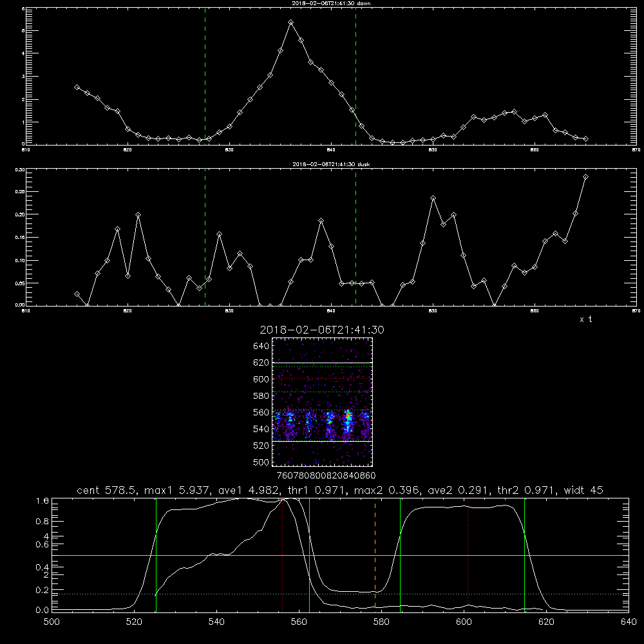
Task: Click the "760780800820840860" spectrogram x-axis labels
Action: [326, 475]
